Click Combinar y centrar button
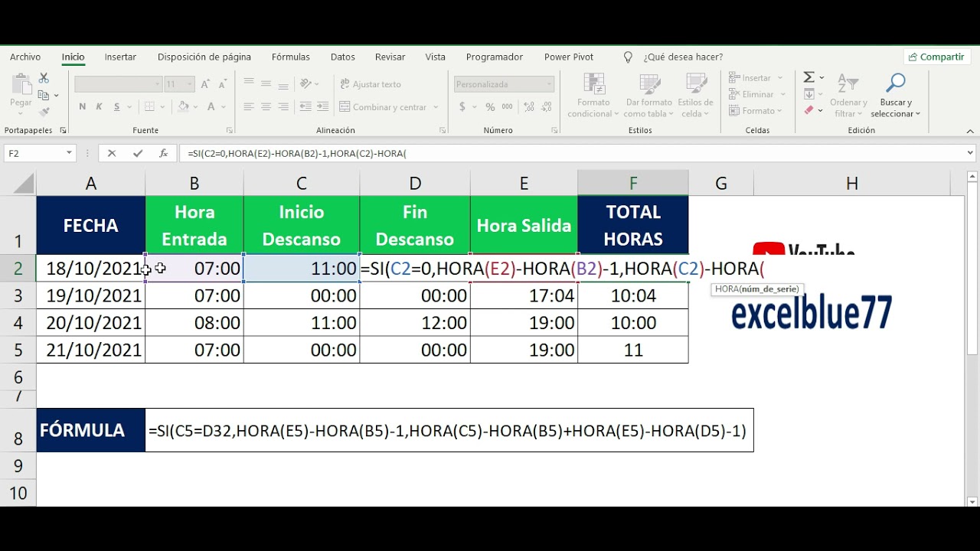This screenshot has height=551, width=980. pos(383,107)
